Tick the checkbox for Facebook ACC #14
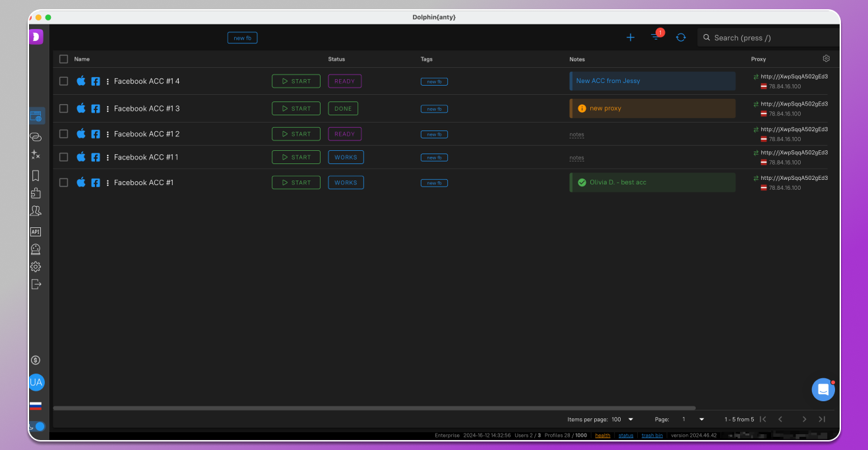This screenshot has height=450, width=868. coord(64,81)
